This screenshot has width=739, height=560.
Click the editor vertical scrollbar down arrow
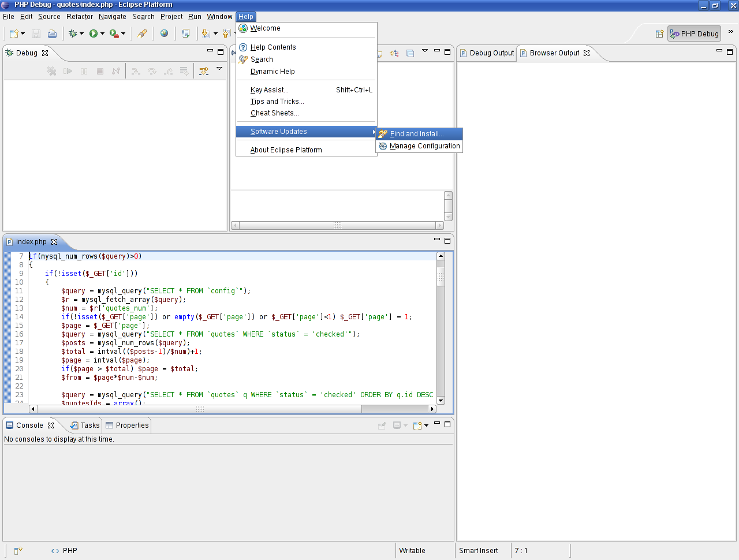coord(441,400)
